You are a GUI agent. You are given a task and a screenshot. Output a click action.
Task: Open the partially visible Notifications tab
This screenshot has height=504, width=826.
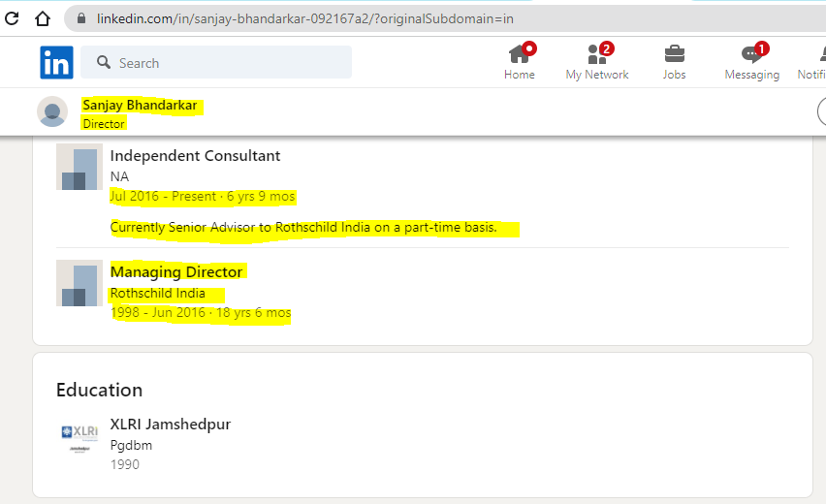(x=811, y=63)
